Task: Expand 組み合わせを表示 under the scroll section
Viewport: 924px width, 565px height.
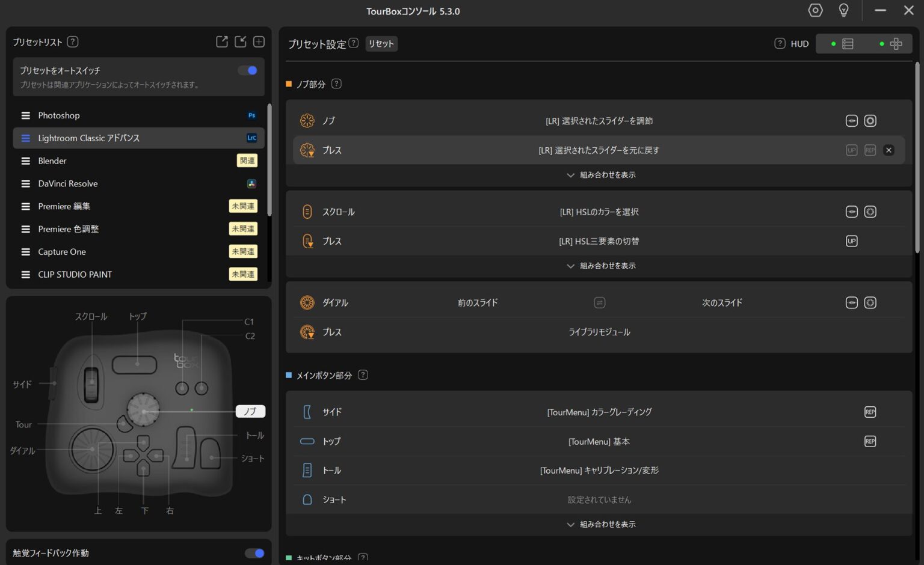Action: pos(601,266)
